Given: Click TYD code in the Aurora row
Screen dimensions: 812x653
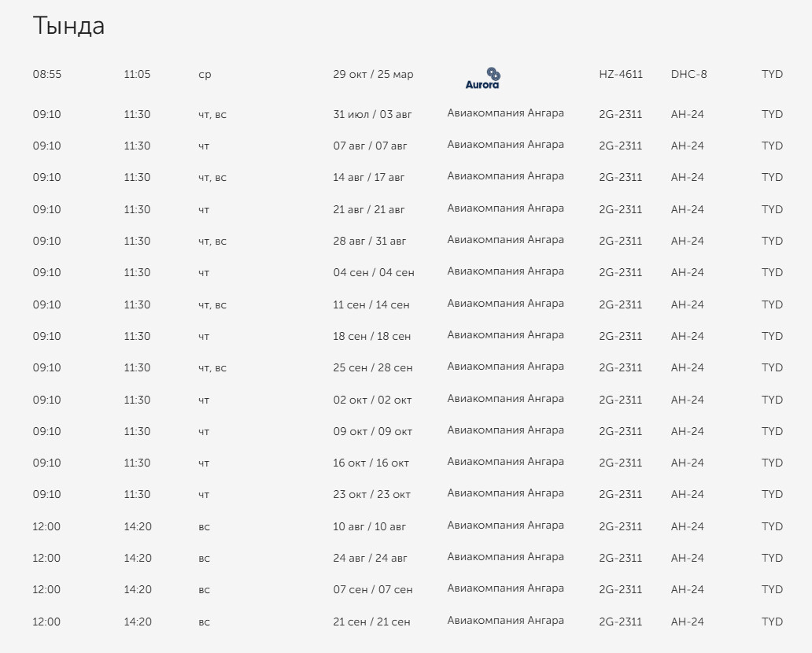Looking at the screenshot, I should (772, 74).
